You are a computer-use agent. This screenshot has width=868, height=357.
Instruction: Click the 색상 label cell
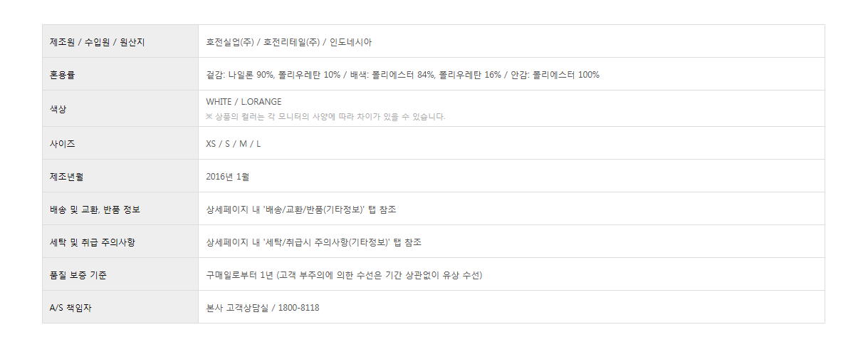click(58, 109)
